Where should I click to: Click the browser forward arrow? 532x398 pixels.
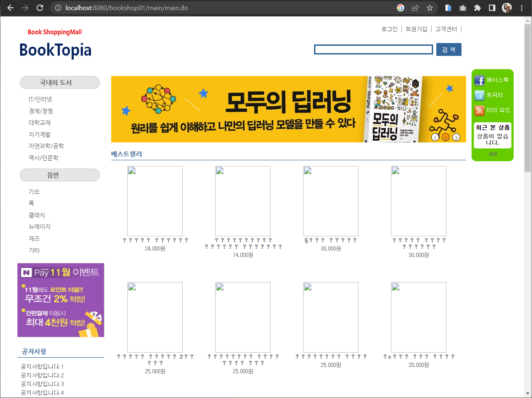tap(25, 8)
